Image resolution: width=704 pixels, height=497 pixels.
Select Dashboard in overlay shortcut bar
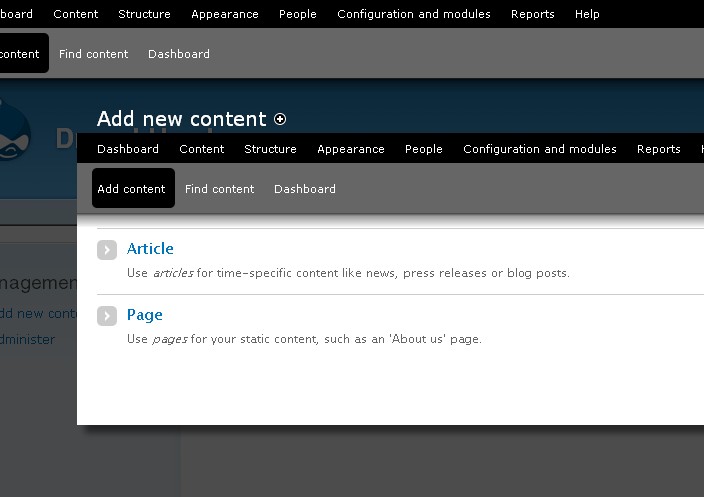pyautogui.click(x=305, y=189)
